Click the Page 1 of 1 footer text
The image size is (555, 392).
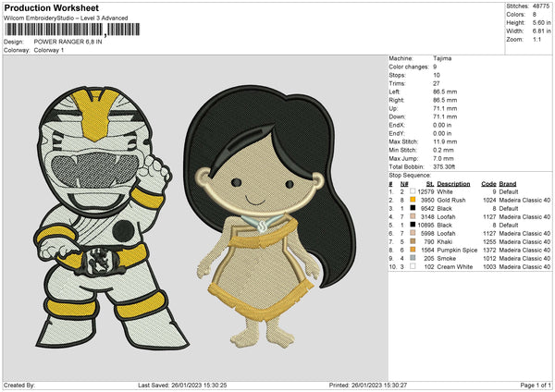[x=536, y=385]
